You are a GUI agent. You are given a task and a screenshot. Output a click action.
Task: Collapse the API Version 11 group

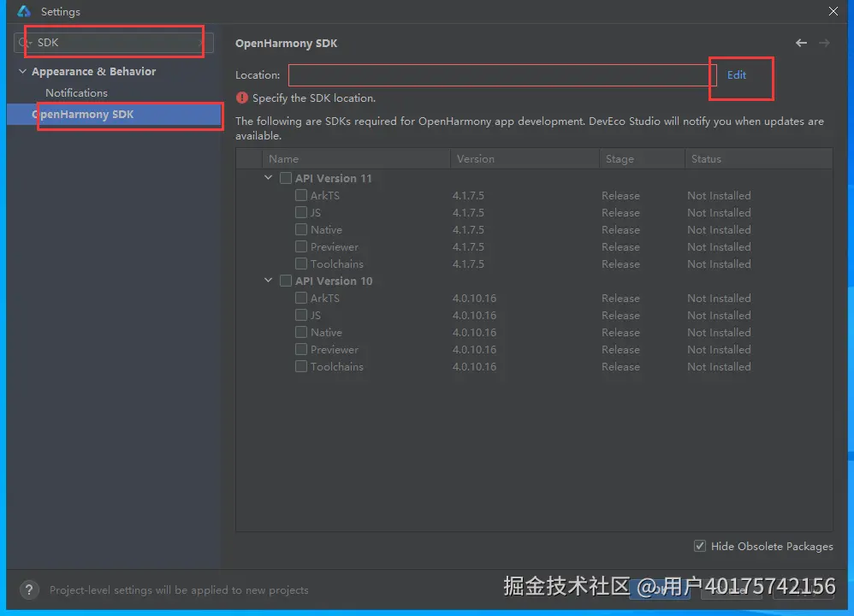point(268,178)
